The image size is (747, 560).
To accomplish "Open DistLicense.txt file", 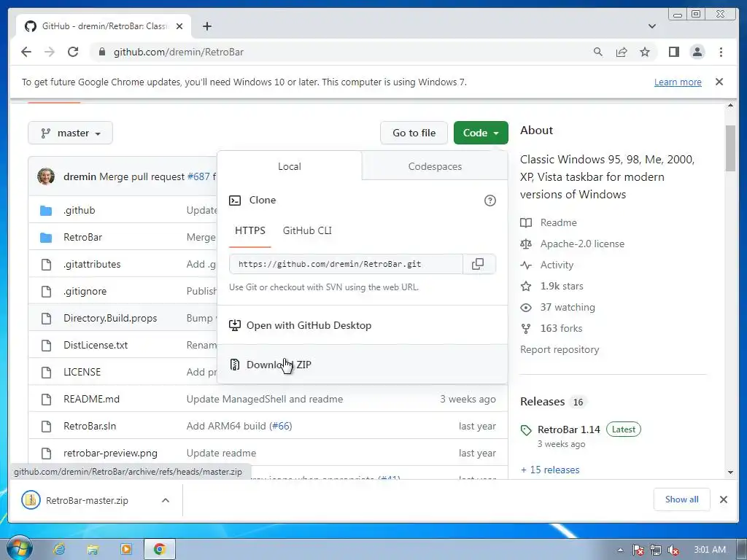I will point(96,345).
